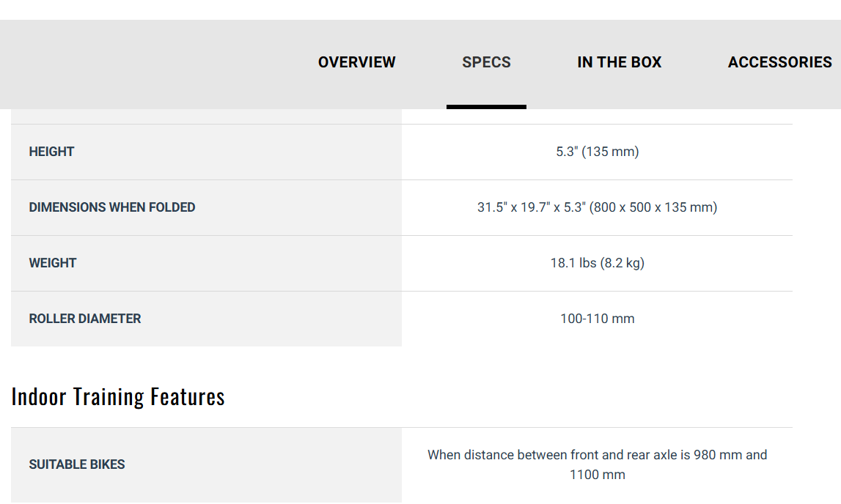Click the Indoor Training Features heading
The height and width of the screenshot is (504, 841).
[118, 396]
